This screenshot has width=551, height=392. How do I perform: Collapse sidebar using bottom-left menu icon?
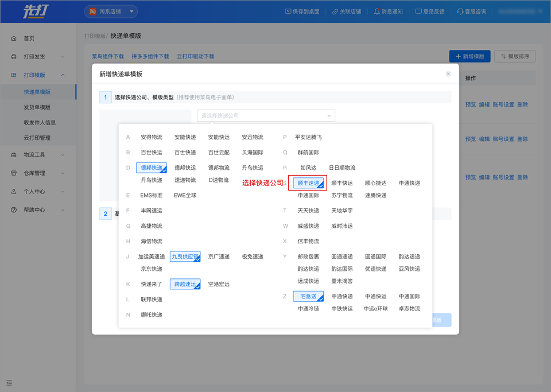coord(10,383)
